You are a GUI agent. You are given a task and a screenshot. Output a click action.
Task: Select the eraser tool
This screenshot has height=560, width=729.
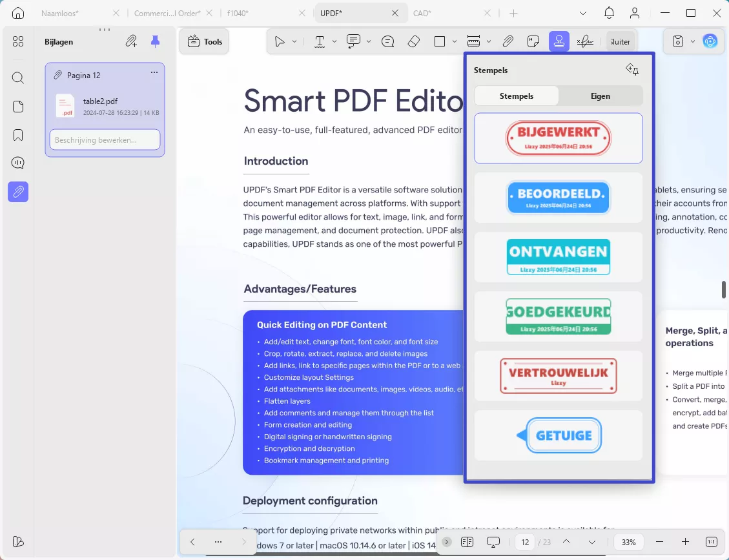(414, 42)
